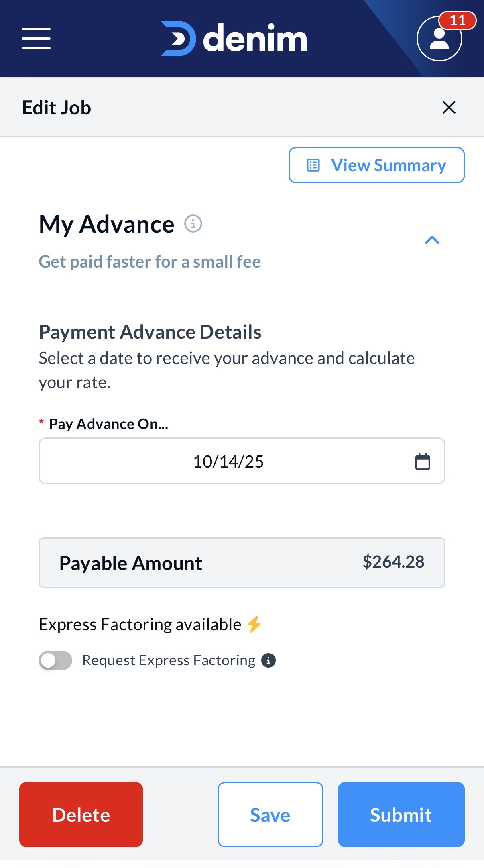The image size is (484, 868).
Task: Submit the job
Action: 401,815
